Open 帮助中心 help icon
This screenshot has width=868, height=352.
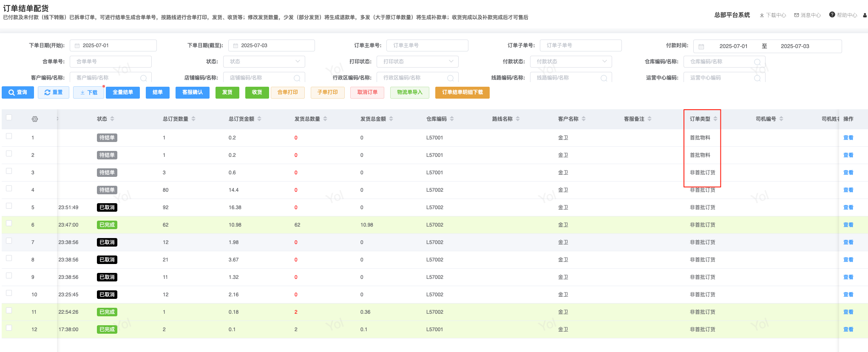(832, 15)
